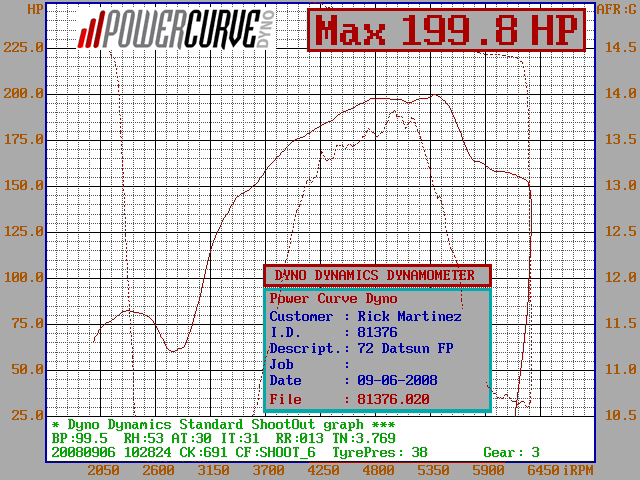Viewport: 640px width, 480px height.
Task: Click the 100.0 HP axis value
Action: point(24,278)
